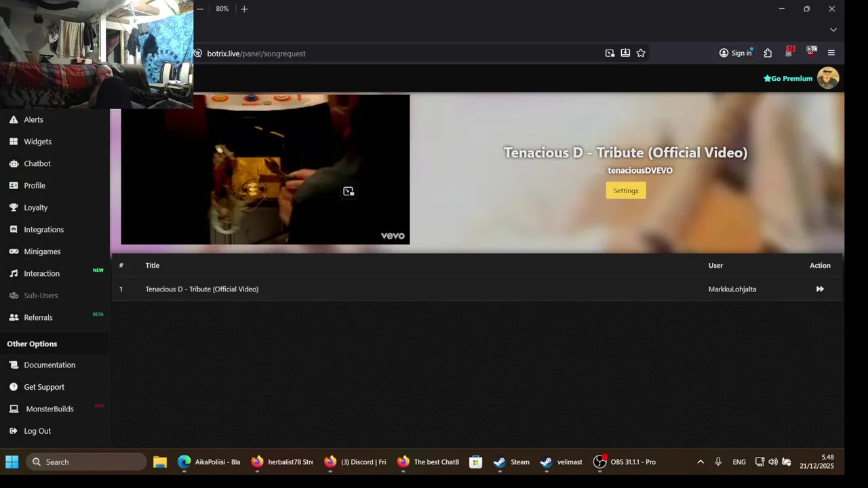Click the Referrals users icon
The image size is (868, 488).
coord(14,317)
